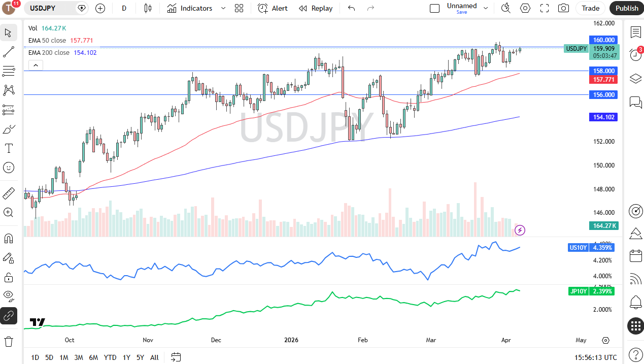Open the pattern drawing tools
This screenshot has width=644, height=364.
point(8,90)
